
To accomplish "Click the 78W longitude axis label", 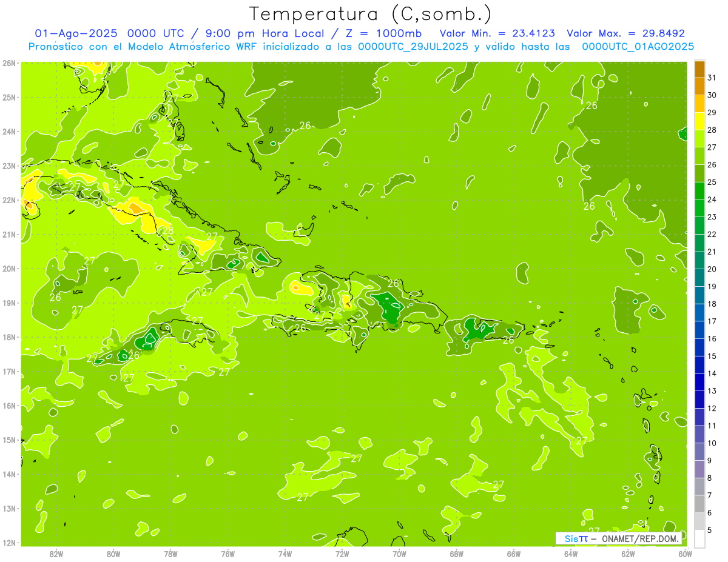I will click(x=170, y=554).
